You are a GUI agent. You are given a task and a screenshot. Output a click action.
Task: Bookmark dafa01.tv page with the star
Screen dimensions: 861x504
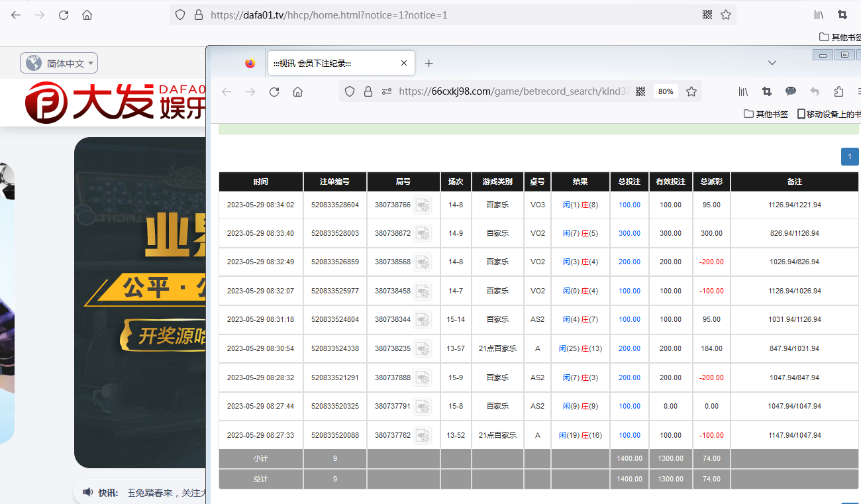click(726, 15)
